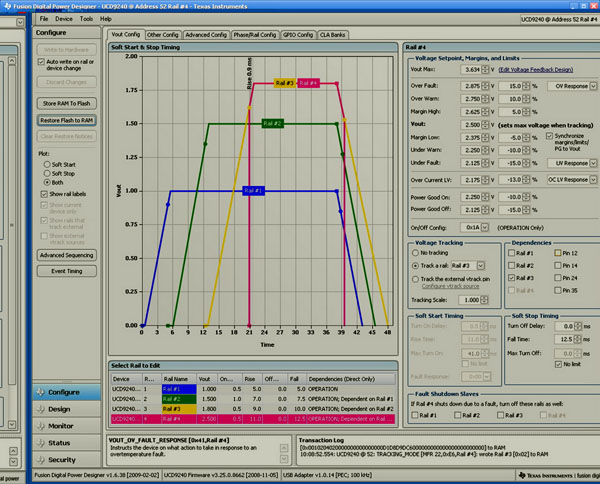This screenshot has width=600, height=484.
Task: Switch to CLA Banks tab
Action: coord(332,35)
